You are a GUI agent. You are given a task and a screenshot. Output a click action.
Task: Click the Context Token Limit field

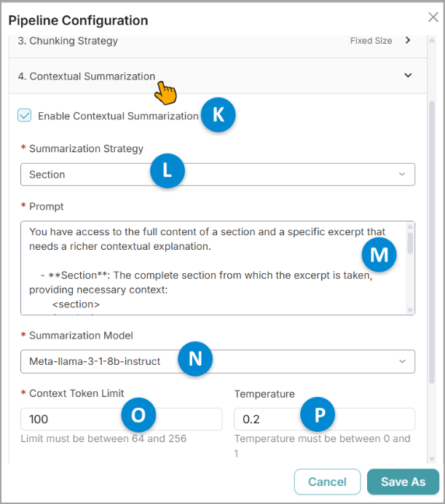tap(121, 419)
